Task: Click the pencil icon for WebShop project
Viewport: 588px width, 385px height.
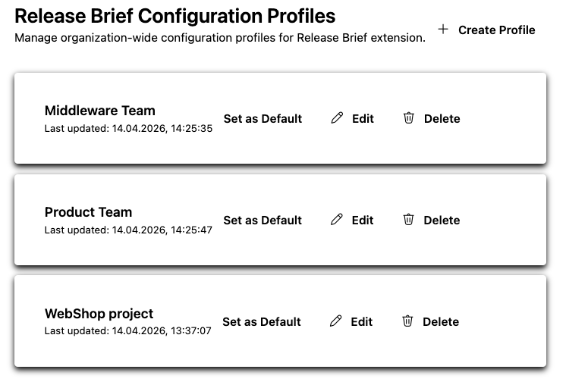Action: coord(336,321)
